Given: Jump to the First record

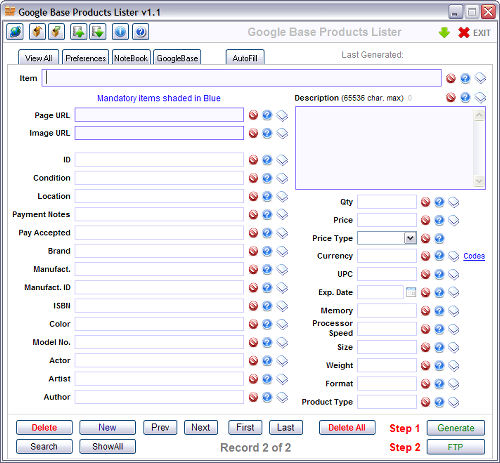Looking at the screenshot, I should pyautogui.click(x=245, y=427).
